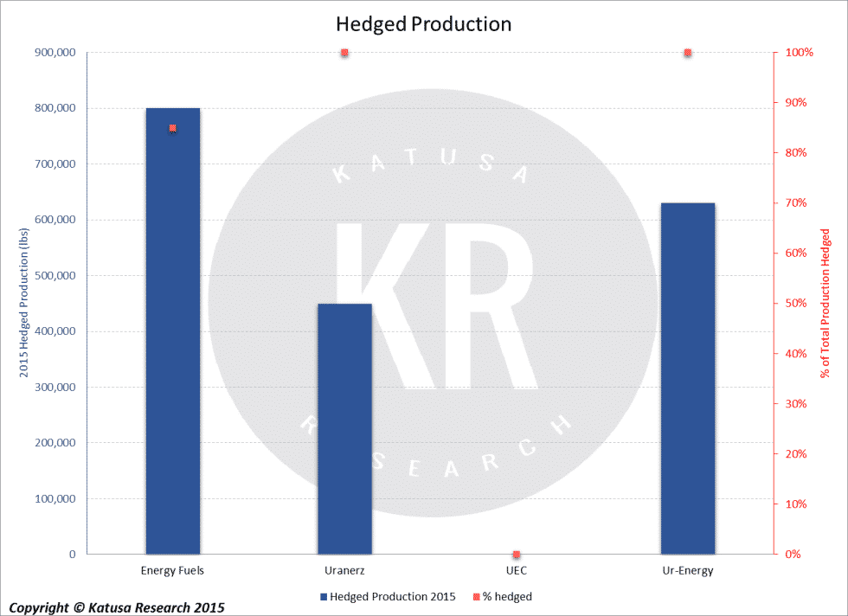Image resolution: width=848 pixels, height=616 pixels.
Task: Click the 40% right axis value
Action: coord(796,354)
